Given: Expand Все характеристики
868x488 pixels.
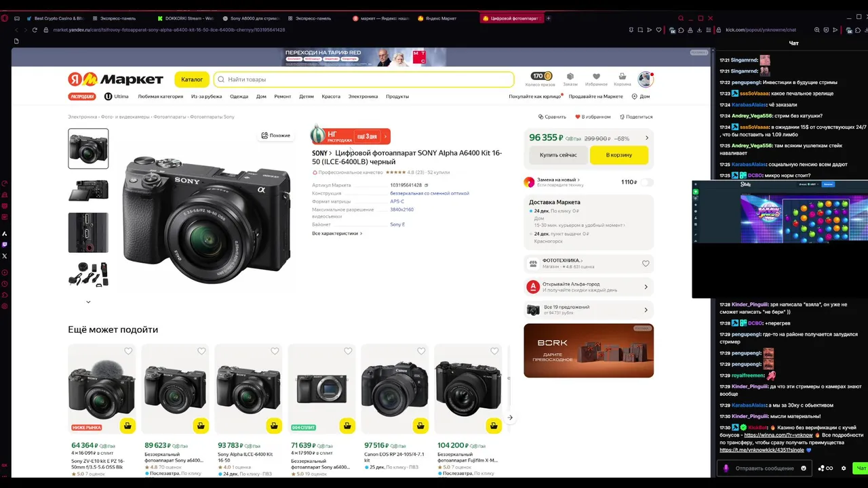Looking at the screenshot, I should tap(337, 233).
